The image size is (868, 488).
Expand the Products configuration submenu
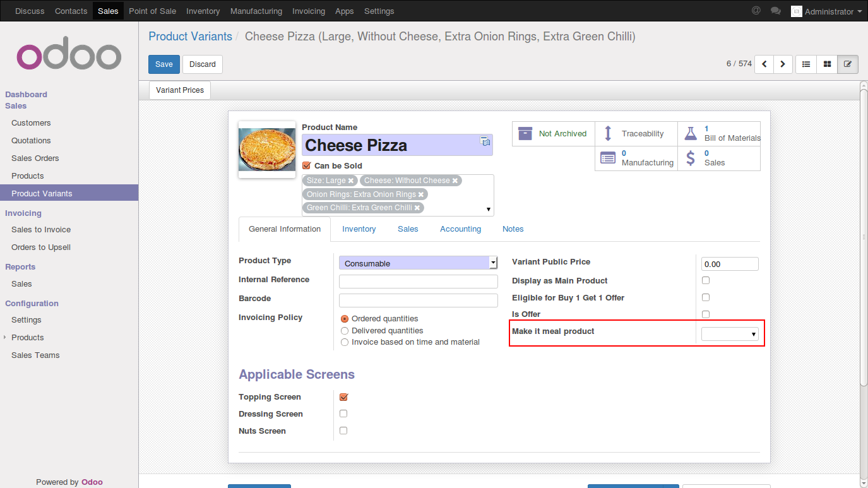(x=28, y=337)
